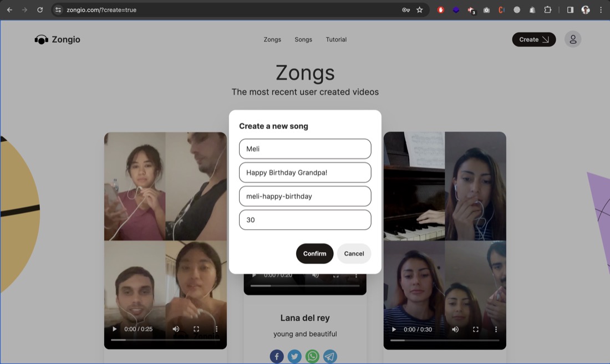Seek the 0:20 video progress bar
The image size is (610, 364).
(305, 286)
